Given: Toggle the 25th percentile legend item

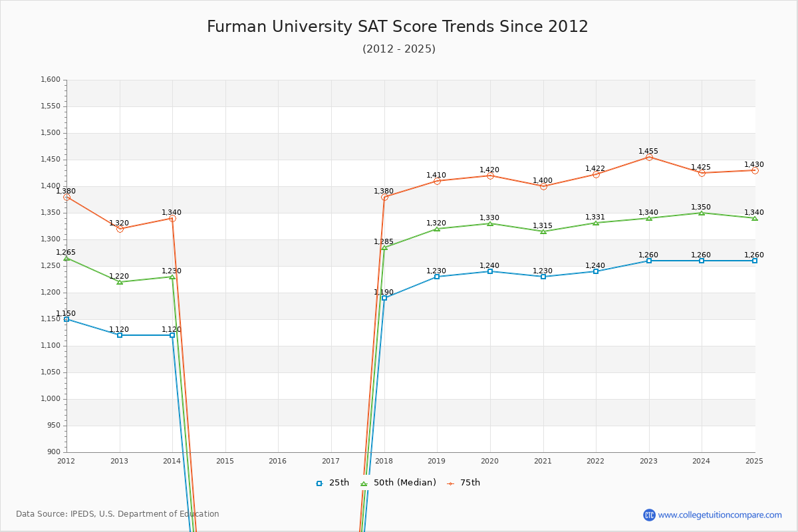Looking at the screenshot, I should click(x=332, y=483).
